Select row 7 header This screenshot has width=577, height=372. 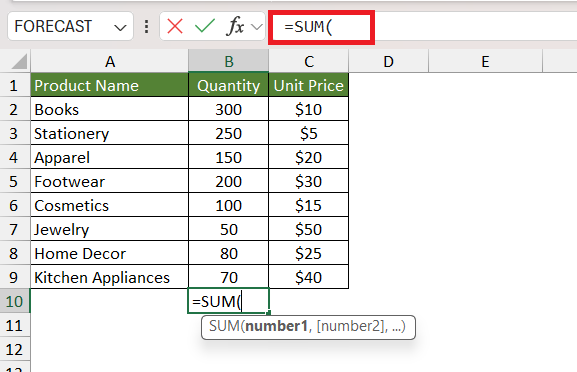(x=14, y=229)
